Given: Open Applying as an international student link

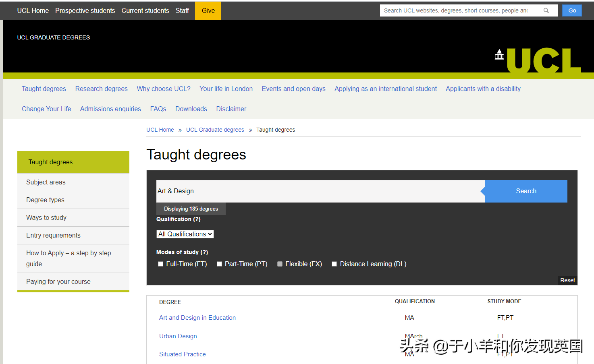Looking at the screenshot, I should click(386, 89).
